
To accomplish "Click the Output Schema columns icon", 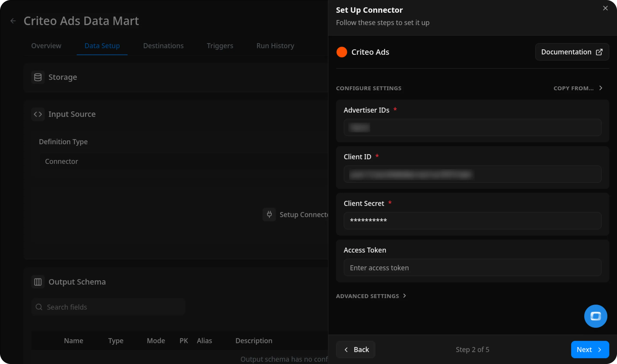I will click(38, 282).
